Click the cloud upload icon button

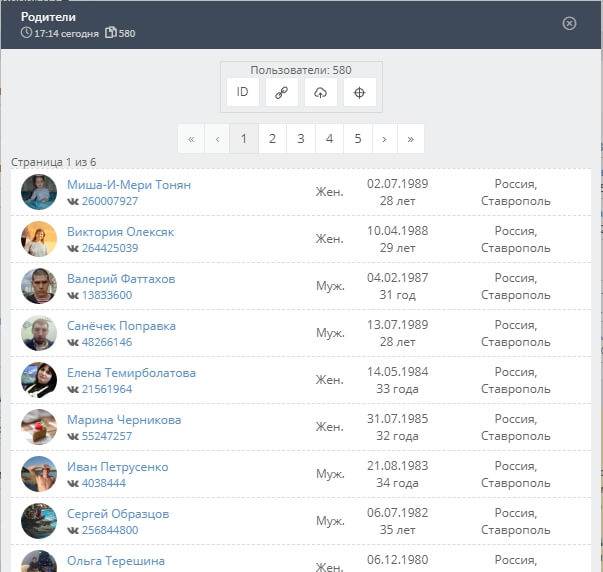(320, 92)
